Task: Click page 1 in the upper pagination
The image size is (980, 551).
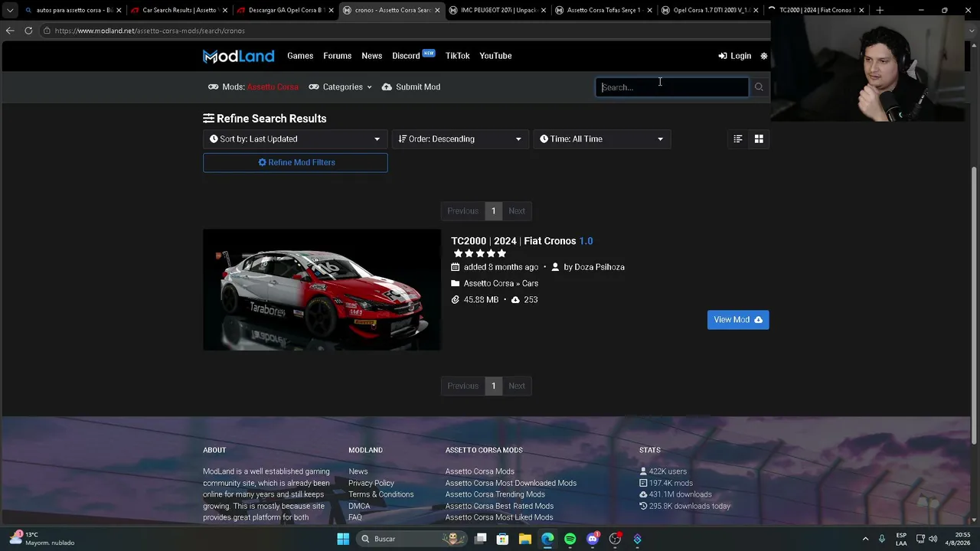Action: coord(493,211)
